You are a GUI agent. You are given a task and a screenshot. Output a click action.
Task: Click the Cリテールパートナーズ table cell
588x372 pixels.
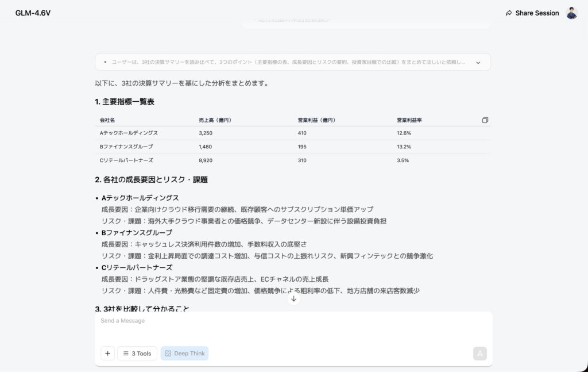point(126,160)
